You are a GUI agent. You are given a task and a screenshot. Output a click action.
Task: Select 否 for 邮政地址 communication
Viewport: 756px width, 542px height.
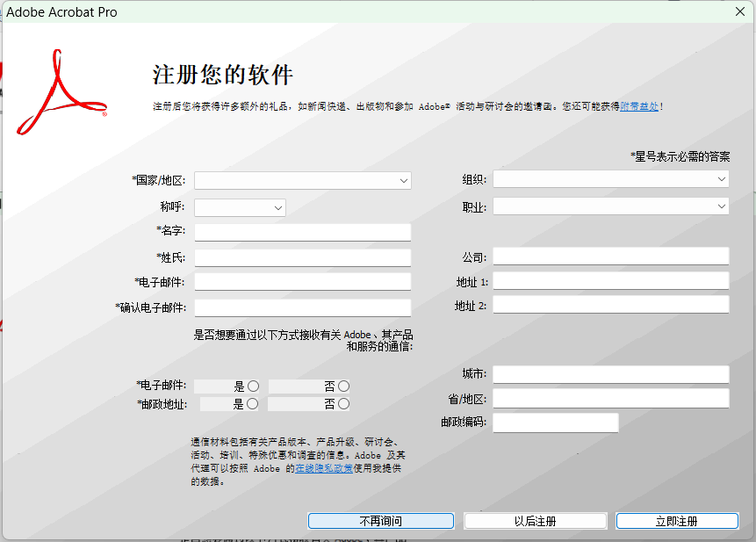pos(343,404)
